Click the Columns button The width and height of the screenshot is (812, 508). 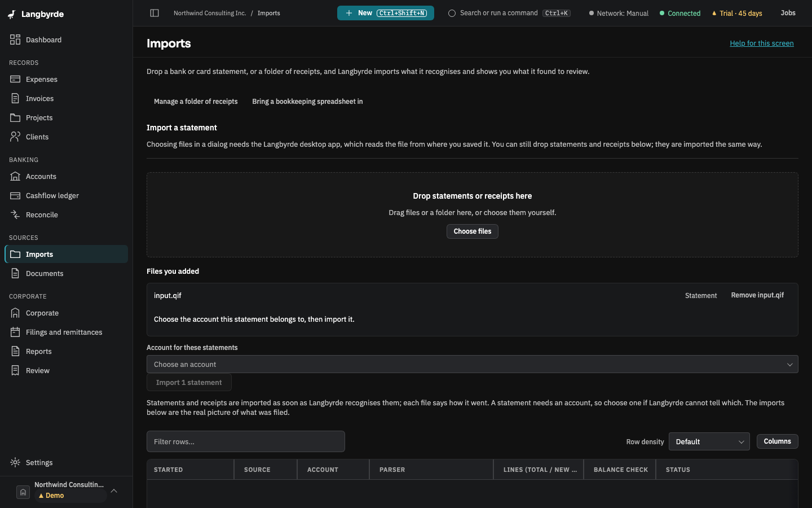click(778, 441)
